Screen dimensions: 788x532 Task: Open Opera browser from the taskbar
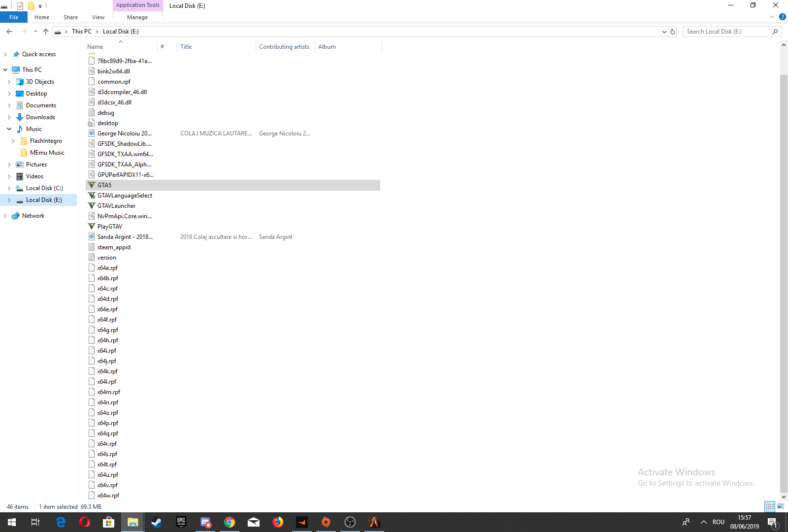click(85, 522)
